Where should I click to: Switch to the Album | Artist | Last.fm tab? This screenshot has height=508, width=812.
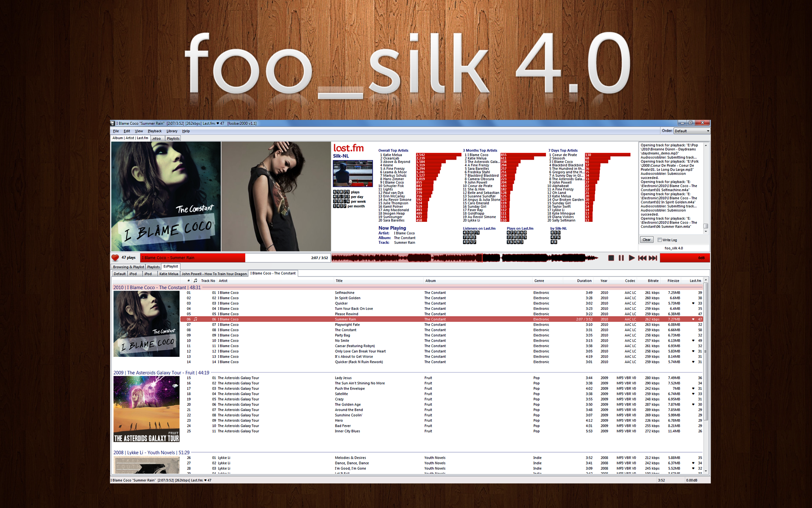point(131,138)
